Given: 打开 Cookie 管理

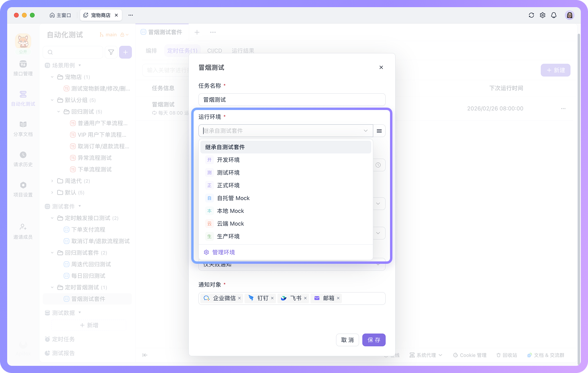Looking at the screenshot, I should pyautogui.click(x=470, y=355).
